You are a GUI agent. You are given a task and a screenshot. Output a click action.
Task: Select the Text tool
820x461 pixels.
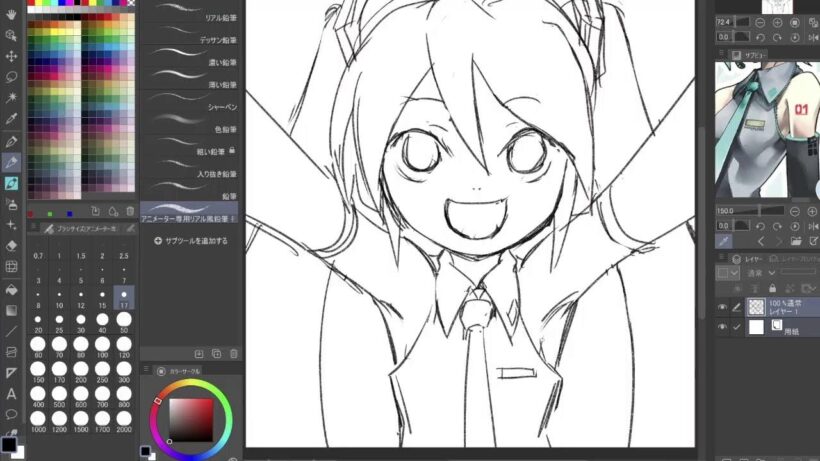(11, 393)
